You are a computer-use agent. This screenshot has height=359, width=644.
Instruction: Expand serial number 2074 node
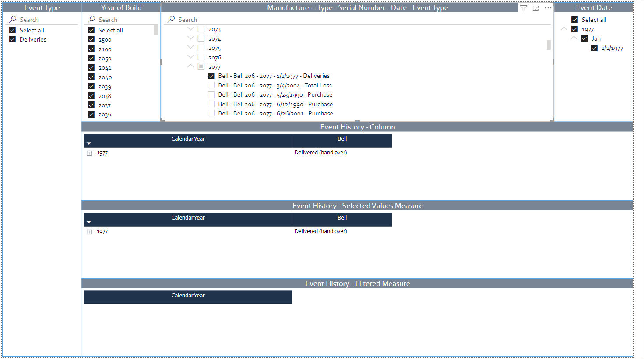tap(190, 38)
